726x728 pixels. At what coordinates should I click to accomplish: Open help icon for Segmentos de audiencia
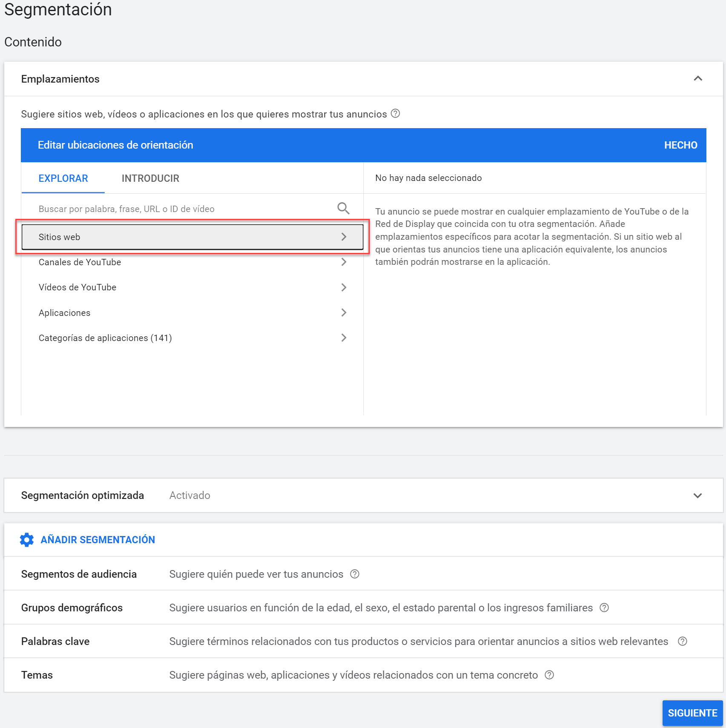click(x=354, y=574)
